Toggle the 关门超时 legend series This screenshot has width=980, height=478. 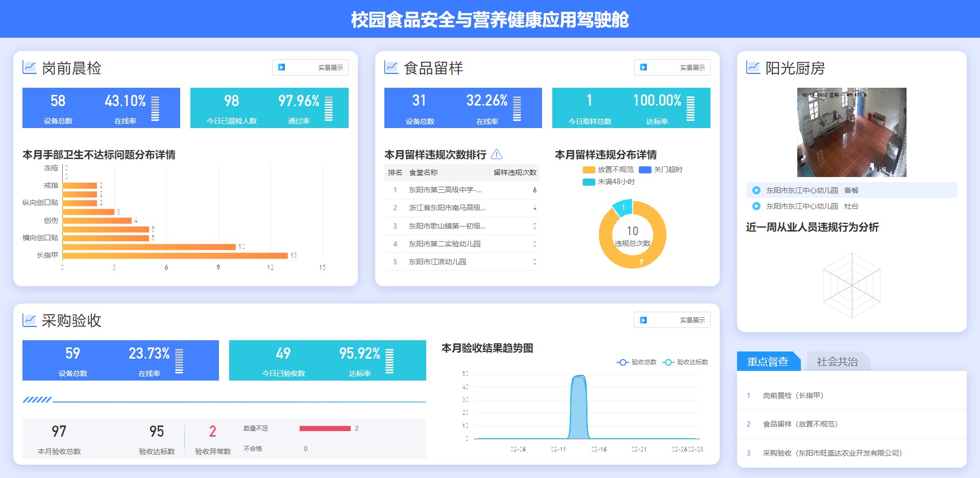661,169
